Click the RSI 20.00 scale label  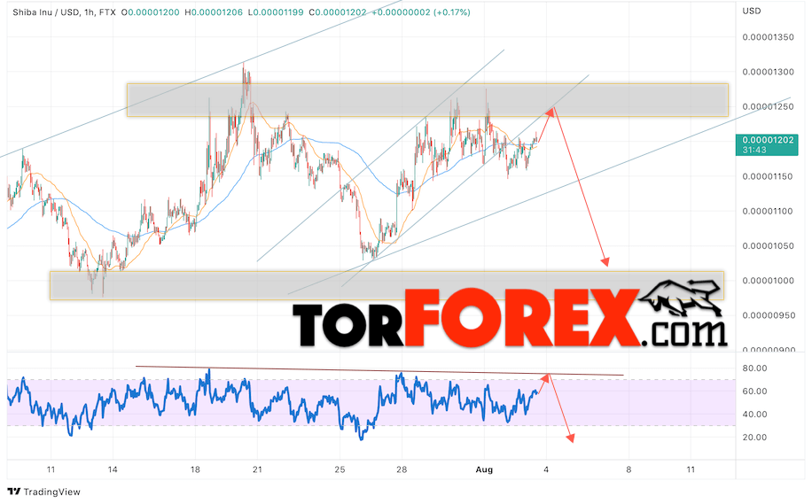[754, 438]
